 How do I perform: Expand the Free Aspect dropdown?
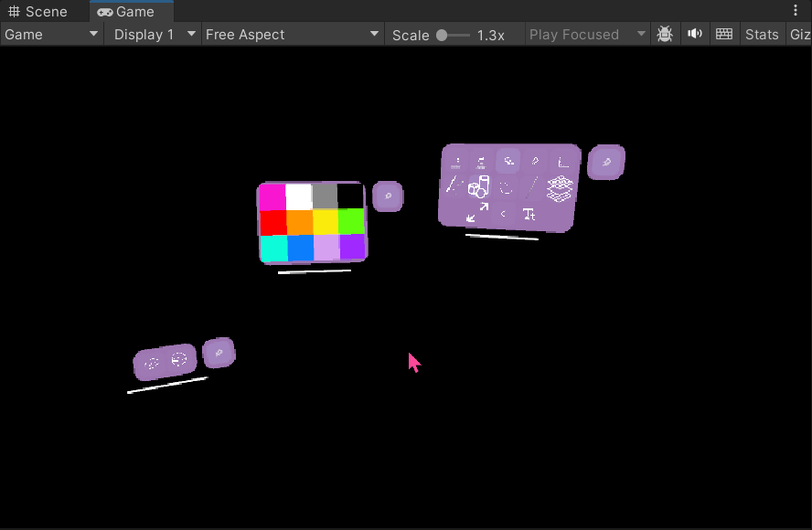coord(292,35)
